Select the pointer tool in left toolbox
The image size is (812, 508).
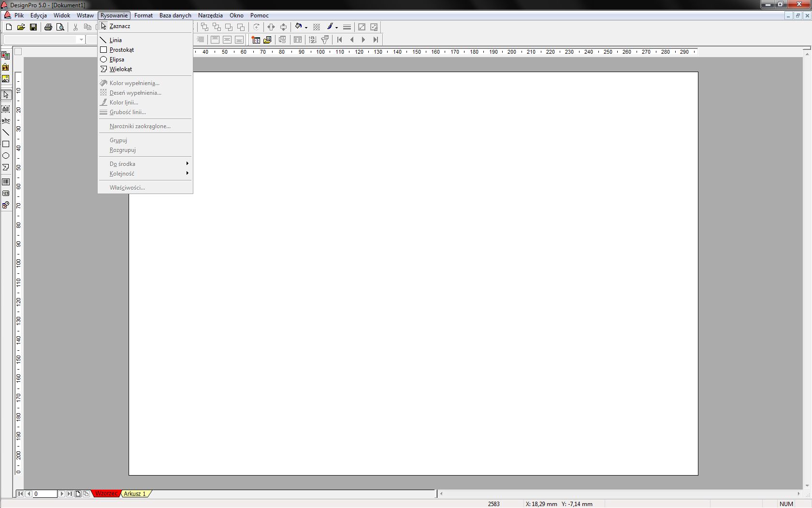pos(6,95)
